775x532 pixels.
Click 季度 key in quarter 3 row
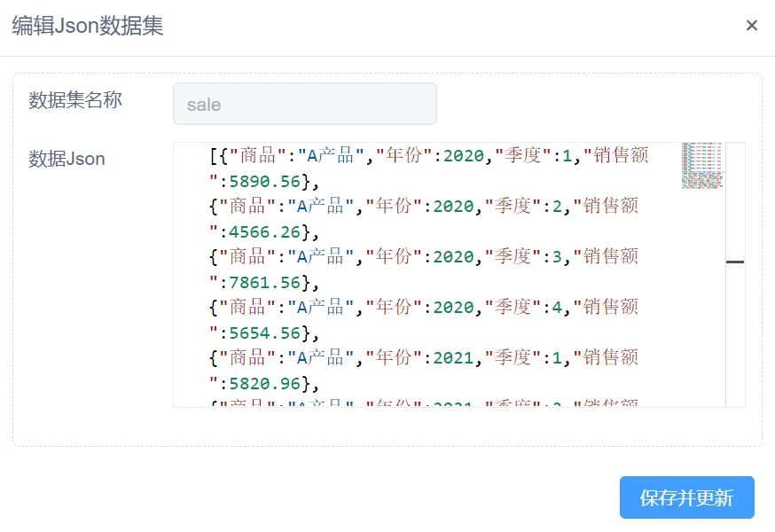click(513, 256)
